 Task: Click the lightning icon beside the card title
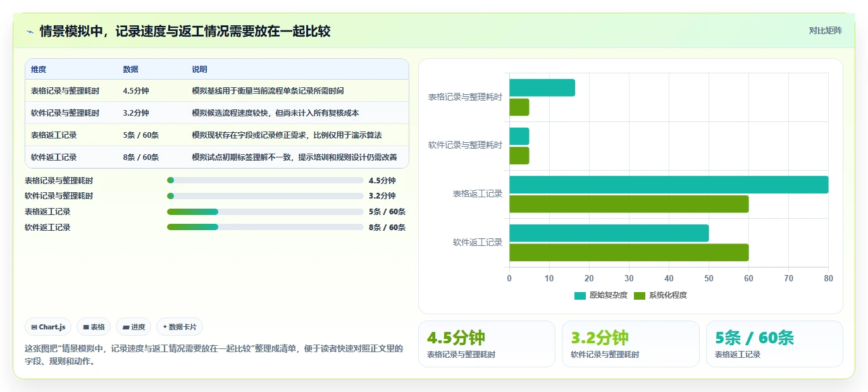coord(30,31)
